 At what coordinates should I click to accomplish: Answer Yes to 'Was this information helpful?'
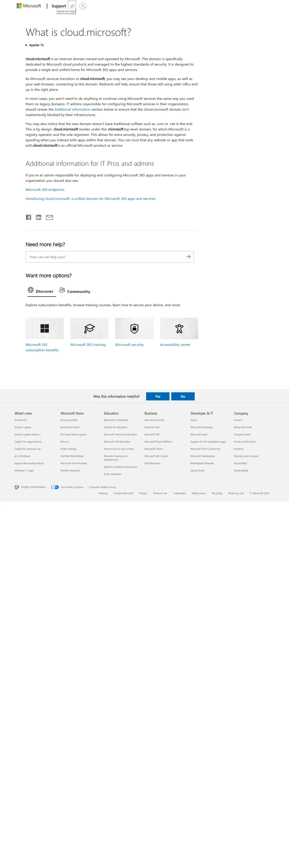coord(158,396)
